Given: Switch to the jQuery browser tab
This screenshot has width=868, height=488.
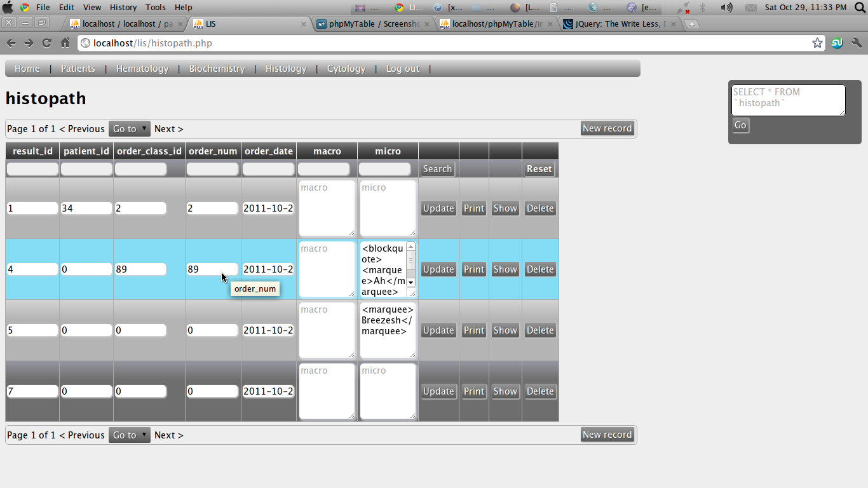Looking at the screenshot, I should 613,24.
